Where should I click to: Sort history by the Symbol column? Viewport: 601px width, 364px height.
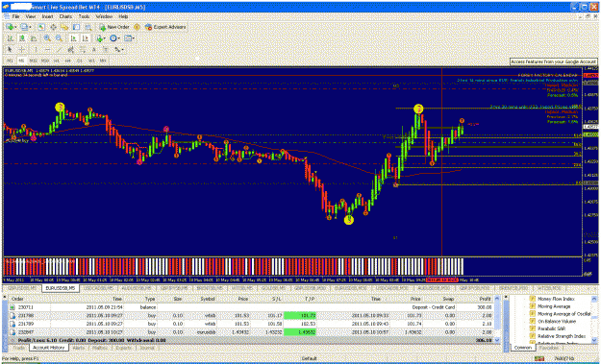pos(207,299)
